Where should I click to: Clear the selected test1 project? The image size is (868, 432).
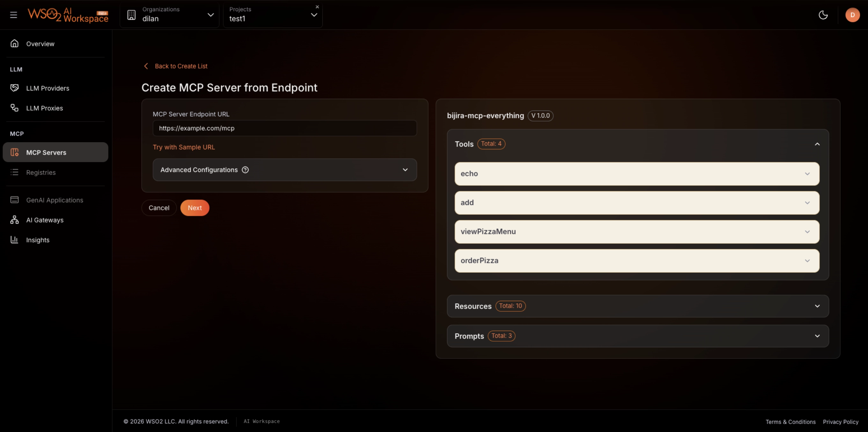tap(317, 6)
